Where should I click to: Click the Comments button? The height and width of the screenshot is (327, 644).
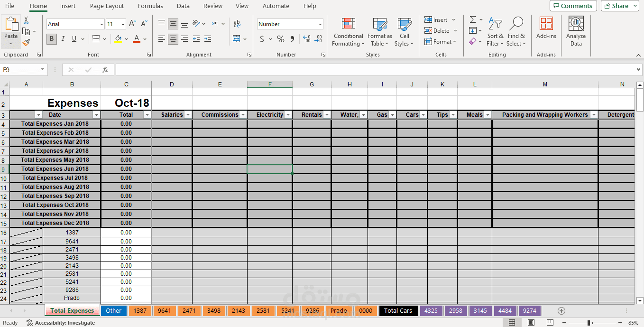click(x=573, y=6)
